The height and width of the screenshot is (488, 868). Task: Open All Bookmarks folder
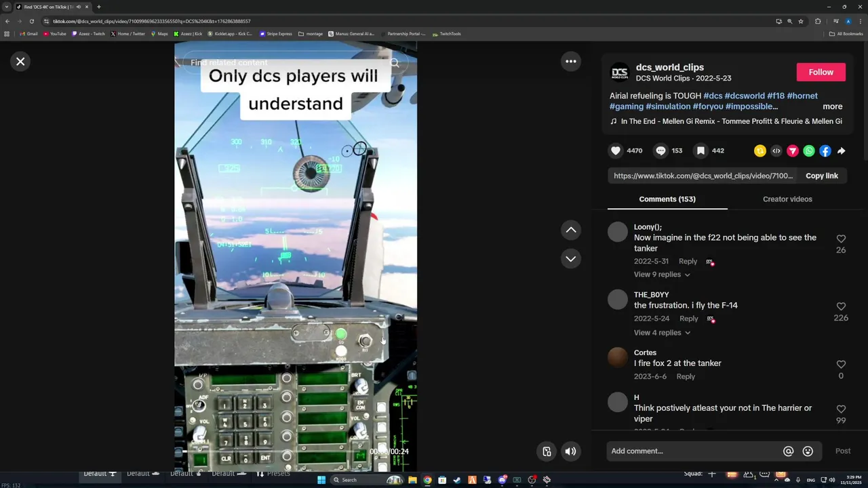pyautogui.click(x=846, y=34)
